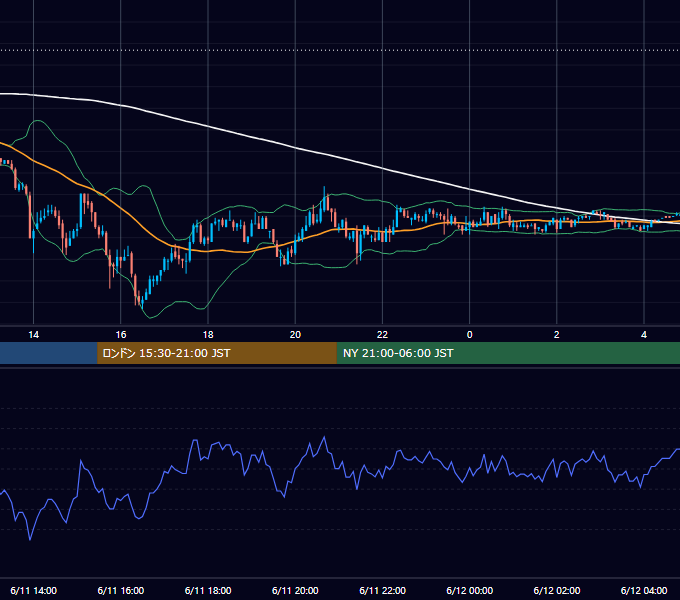Click the 6/12 04:00 date label
This screenshot has height=600, width=680.
tap(644, 590)
